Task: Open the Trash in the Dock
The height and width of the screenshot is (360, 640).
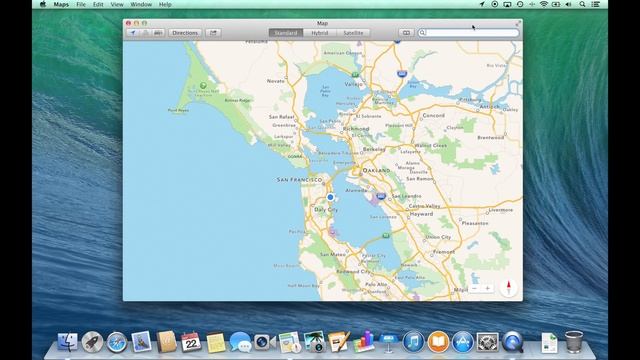Action: (x=573, y=342)
